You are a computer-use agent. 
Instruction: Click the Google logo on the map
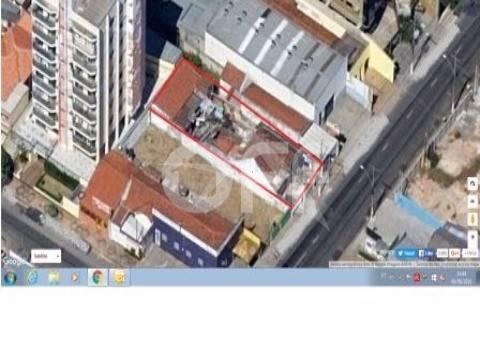pos(12,261)
